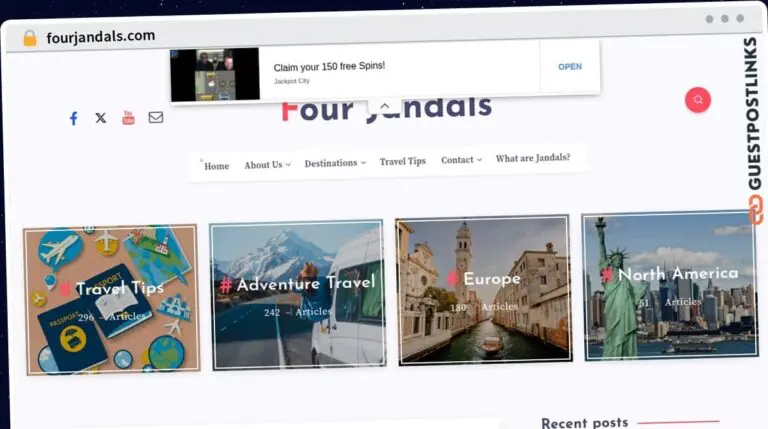Expand the Destinations dropdown menu
Image resolution: width=768 pixels, height=429 pixels.
(335, 163)
